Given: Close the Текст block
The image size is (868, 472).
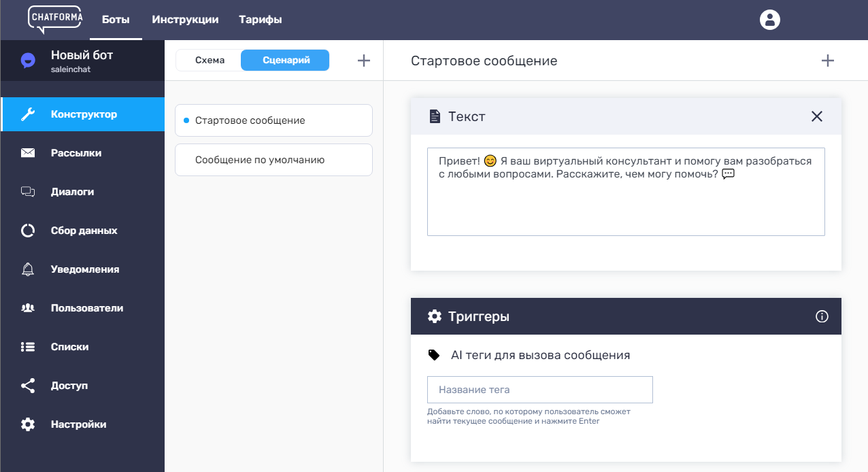Looking at the screenshot, I should [x=817, y=116].
